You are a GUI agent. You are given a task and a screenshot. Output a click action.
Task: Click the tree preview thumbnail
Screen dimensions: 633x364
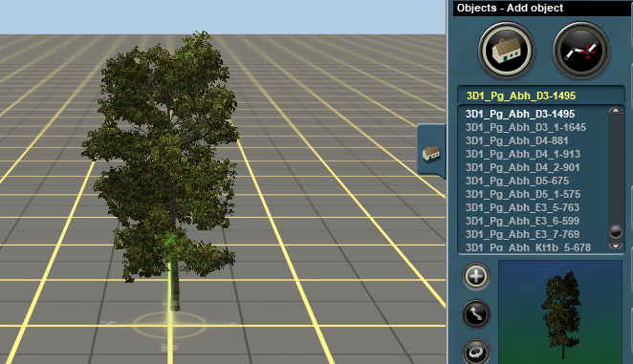click(x=560, y=312)
